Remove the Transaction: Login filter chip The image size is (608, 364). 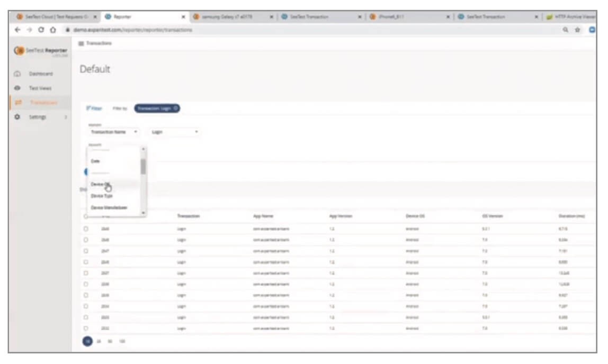(x=176, y=108)
